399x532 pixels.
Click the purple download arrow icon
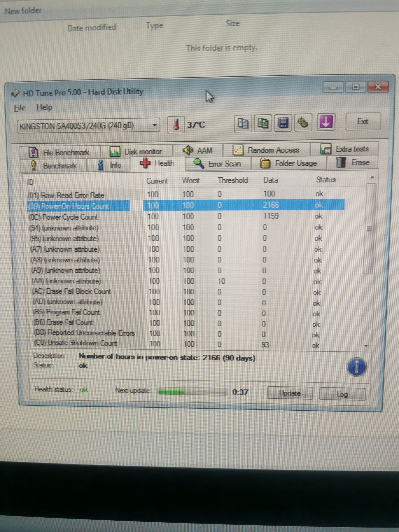(x=326, y=122)
